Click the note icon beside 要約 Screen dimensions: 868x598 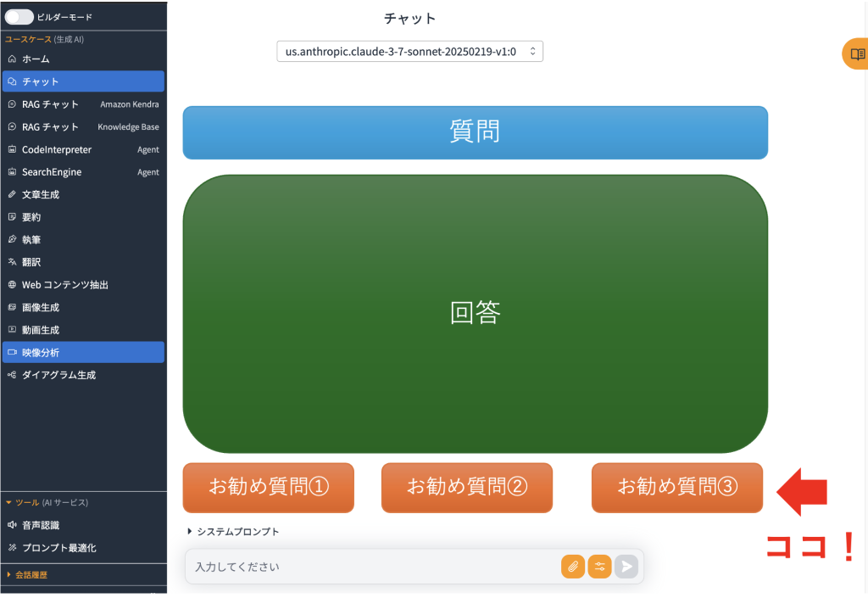pos(12,217)
